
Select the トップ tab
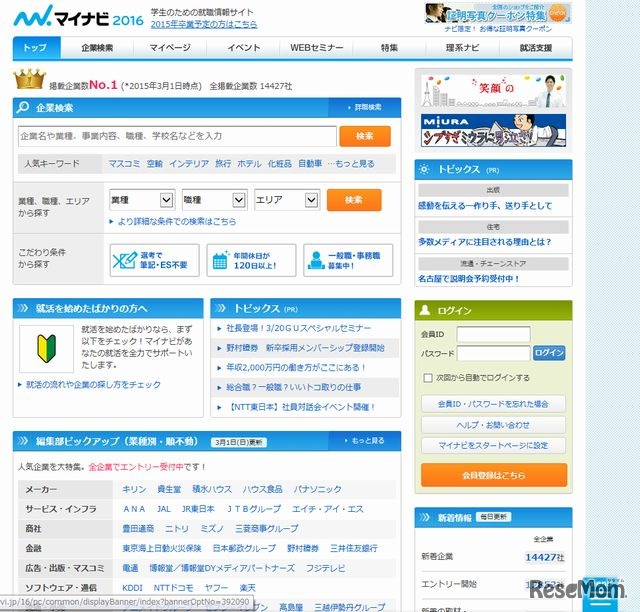tap(37, 48)
